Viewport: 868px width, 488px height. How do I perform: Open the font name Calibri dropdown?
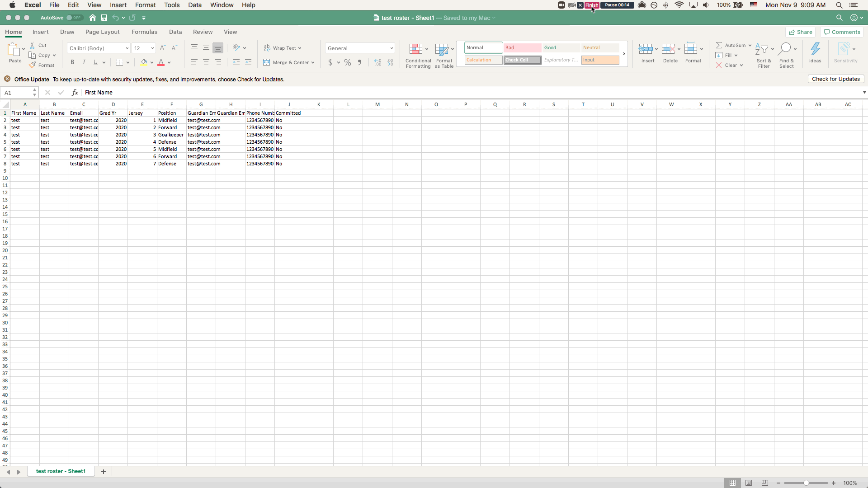pyautogui.click(x=127, y=48)
